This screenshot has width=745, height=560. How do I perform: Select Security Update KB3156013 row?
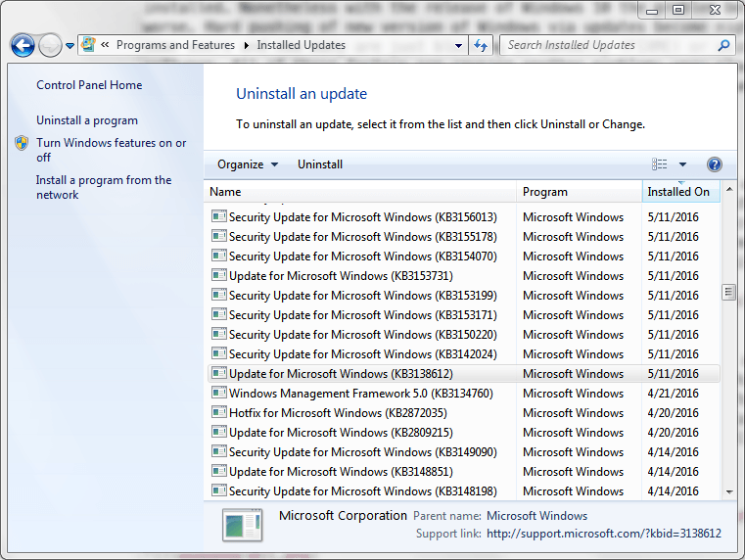464,217
